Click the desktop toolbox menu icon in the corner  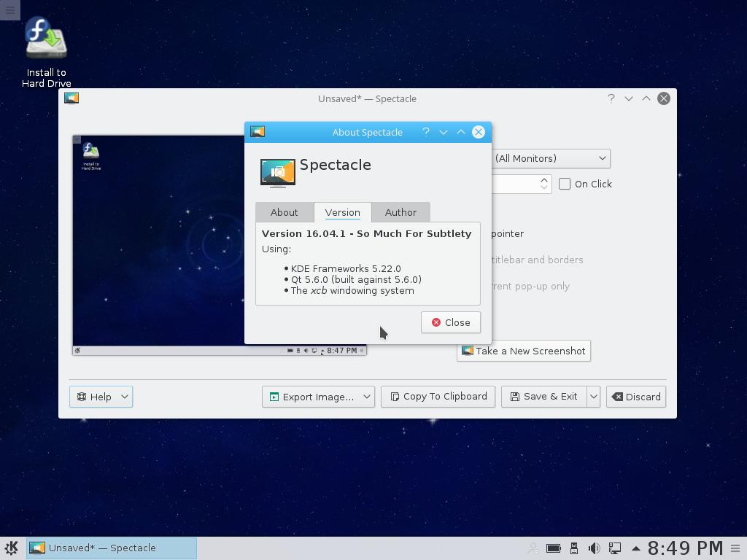[10, 10]
